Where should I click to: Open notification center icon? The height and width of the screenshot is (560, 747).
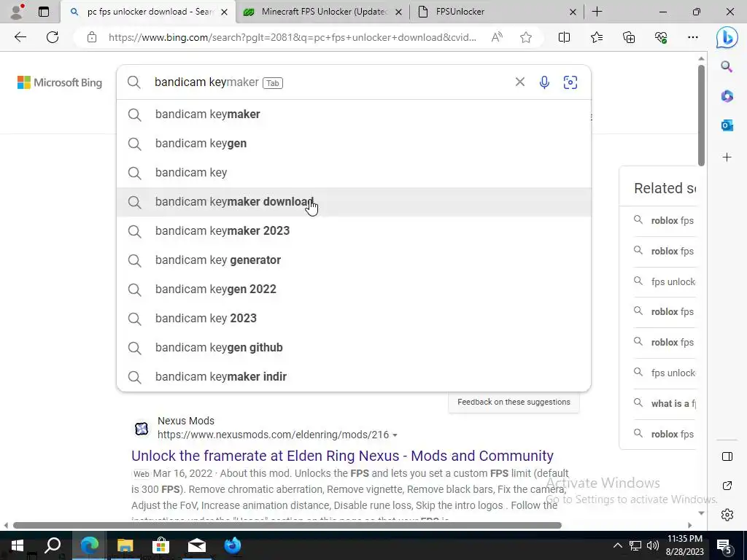[x=724, y=545]
